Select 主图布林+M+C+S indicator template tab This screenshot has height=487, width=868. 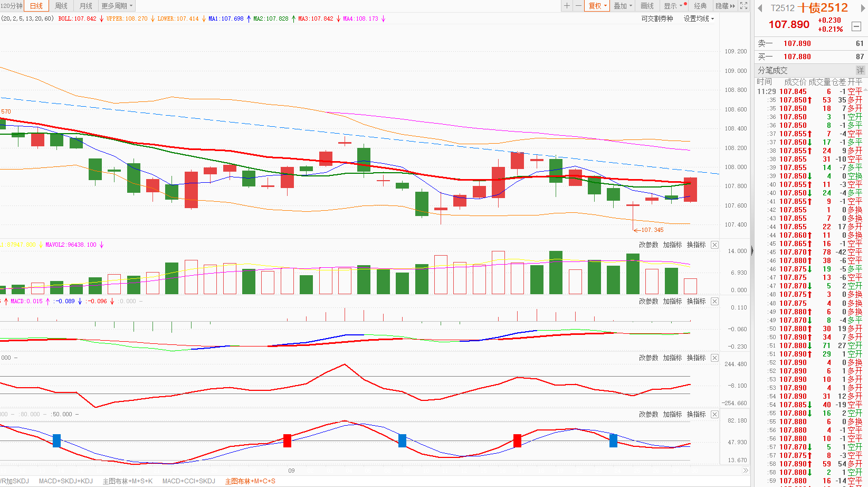[x=250, y=481]
